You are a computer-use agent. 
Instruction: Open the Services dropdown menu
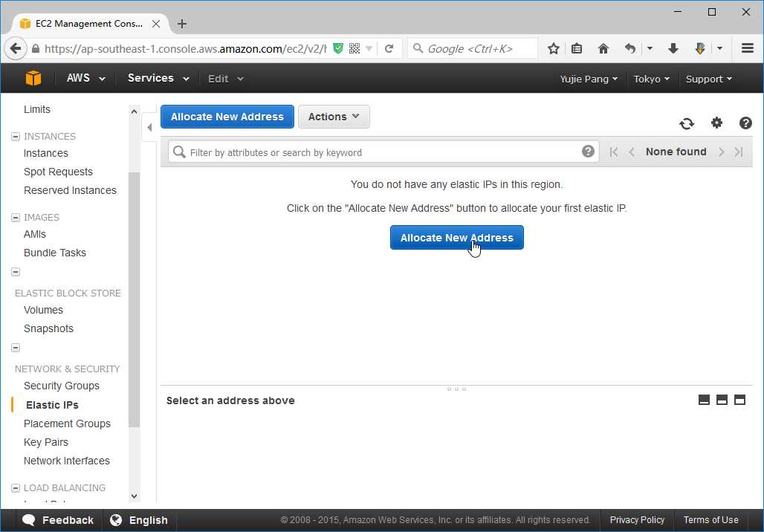(x=158, y=78)
